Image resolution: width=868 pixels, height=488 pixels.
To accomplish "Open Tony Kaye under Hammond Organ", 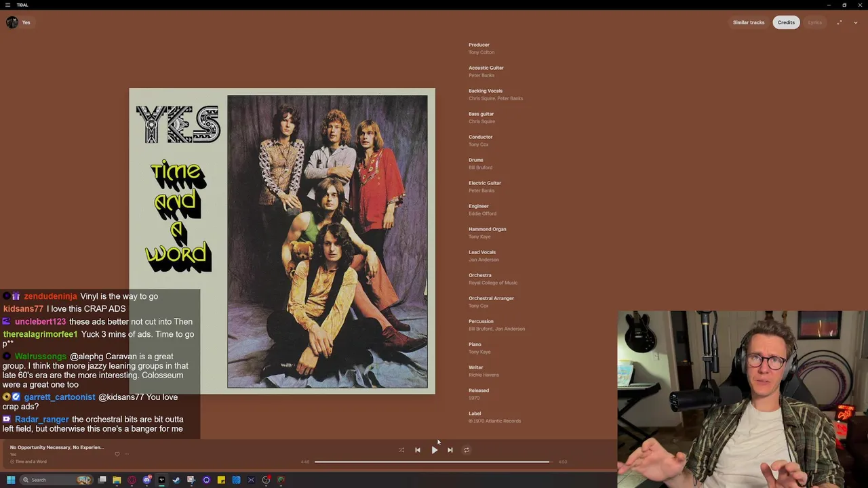I will 479,237.
